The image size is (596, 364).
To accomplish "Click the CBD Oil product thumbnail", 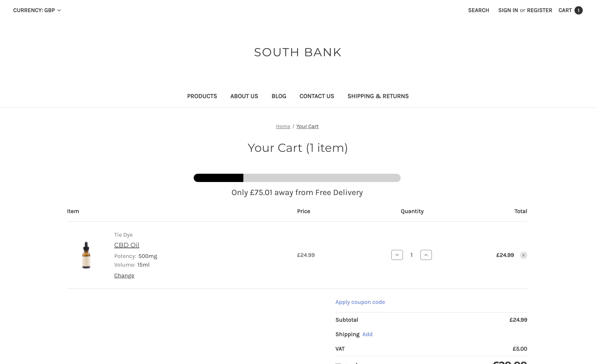I will [x=86, y=255].
